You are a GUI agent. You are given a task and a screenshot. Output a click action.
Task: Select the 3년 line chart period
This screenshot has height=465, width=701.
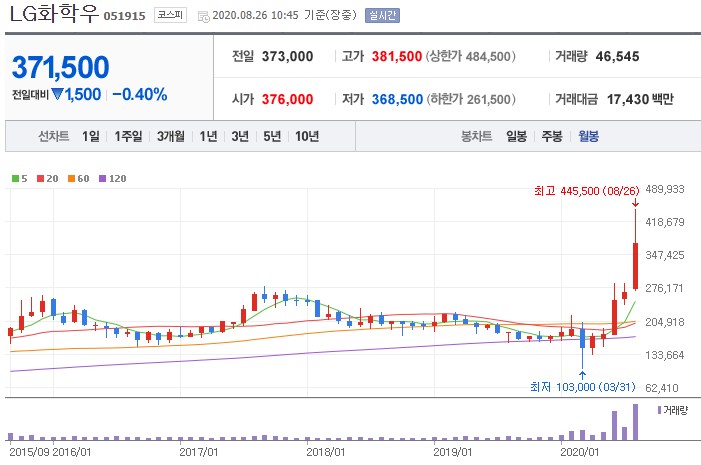240,136
